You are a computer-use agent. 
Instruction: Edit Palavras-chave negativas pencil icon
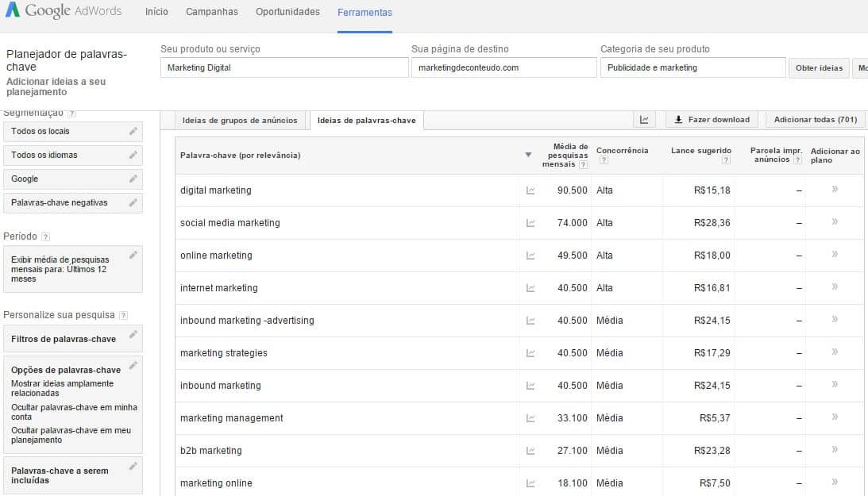(133, 202)
